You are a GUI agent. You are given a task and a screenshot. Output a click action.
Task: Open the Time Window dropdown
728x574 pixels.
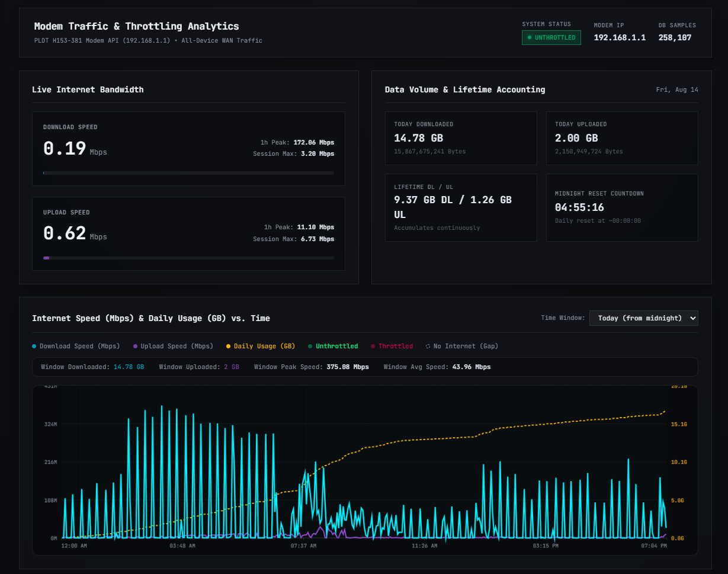click(x=644, y=318)
